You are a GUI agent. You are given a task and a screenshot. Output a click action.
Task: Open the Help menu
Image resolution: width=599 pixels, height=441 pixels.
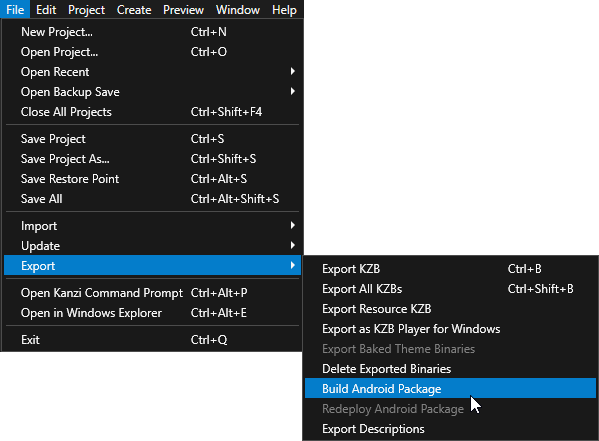284,9
